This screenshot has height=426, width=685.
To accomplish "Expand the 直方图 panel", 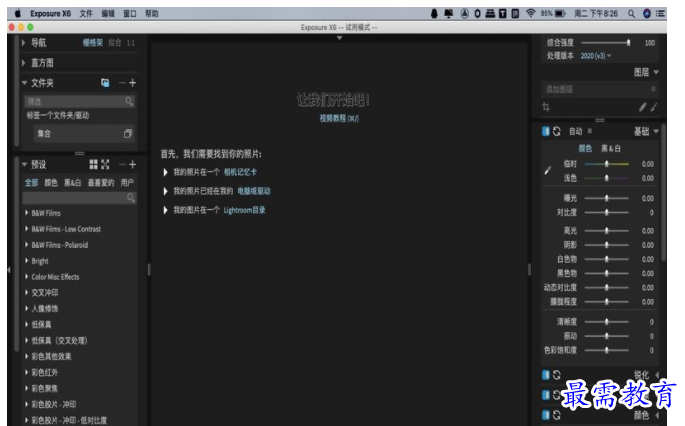I will 24,62.
